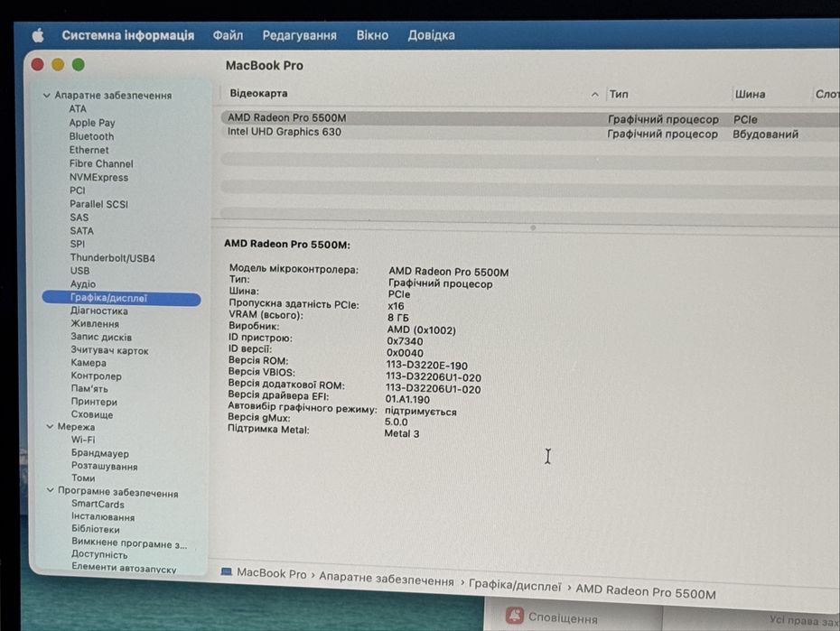Sort by the Тип column header
This screenshot has height=631, width=840.
[619, 94]
